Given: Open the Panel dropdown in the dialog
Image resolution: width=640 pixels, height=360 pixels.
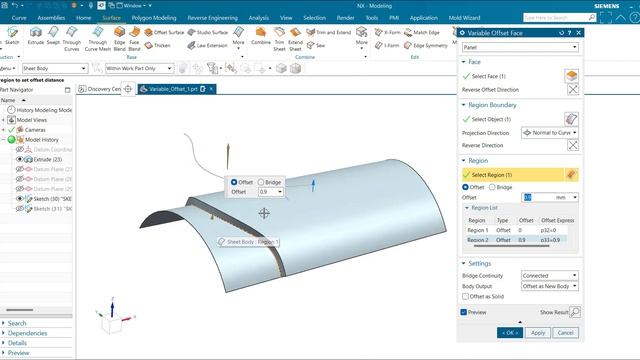Looking at the screenshot, I should [x=520, y=47].
